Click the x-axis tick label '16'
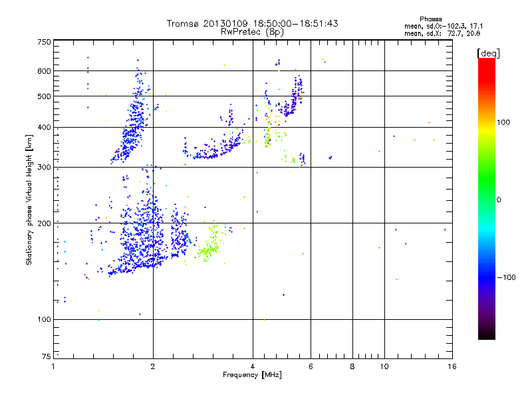The width and height of the screenshot is (532, 399). (452, 366)
